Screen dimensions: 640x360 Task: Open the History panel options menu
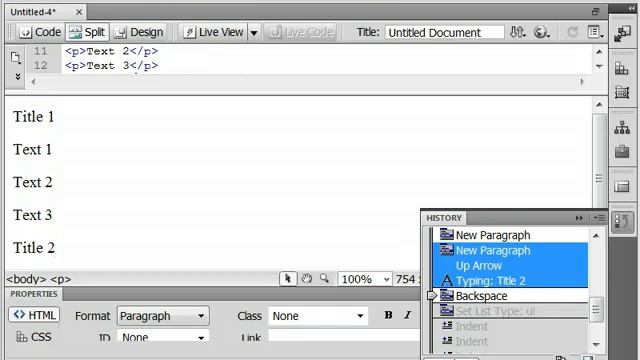point(599,218)
